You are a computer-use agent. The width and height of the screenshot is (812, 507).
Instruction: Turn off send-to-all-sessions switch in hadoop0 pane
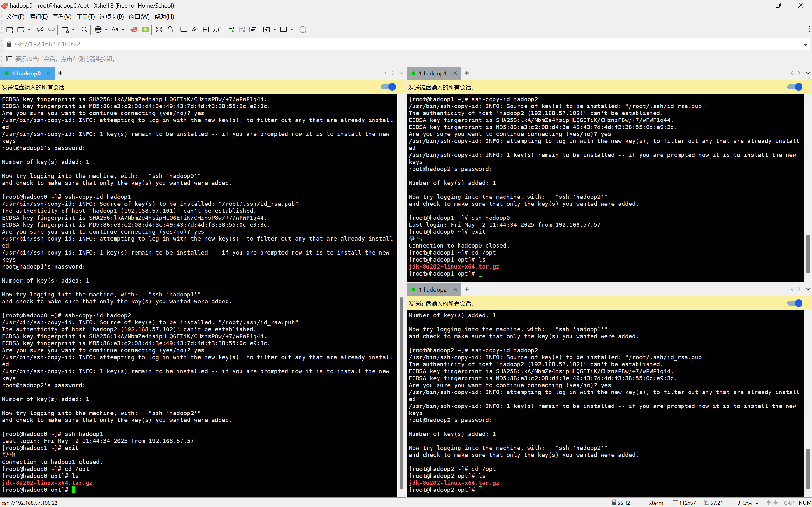pyautogui.click(x=388, y=87)
